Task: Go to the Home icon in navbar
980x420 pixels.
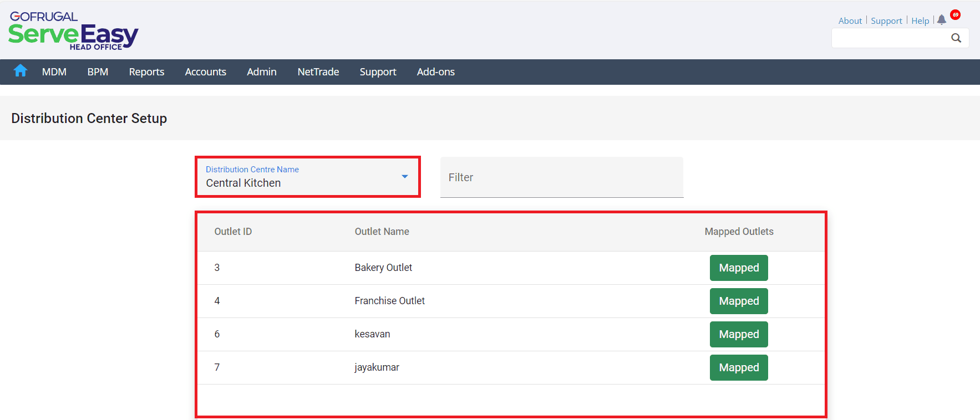Action: pyautogui.click(x=21, y=71)
